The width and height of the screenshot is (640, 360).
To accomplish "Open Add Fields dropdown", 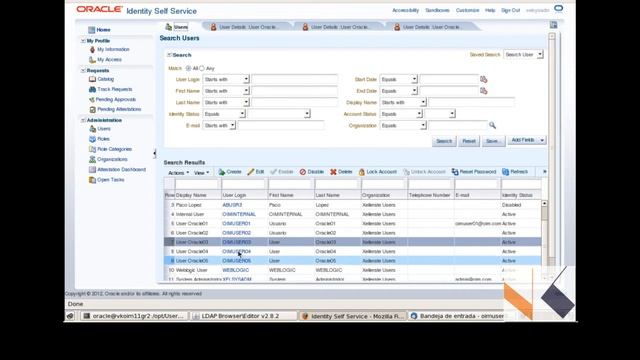I will point(527,140).
